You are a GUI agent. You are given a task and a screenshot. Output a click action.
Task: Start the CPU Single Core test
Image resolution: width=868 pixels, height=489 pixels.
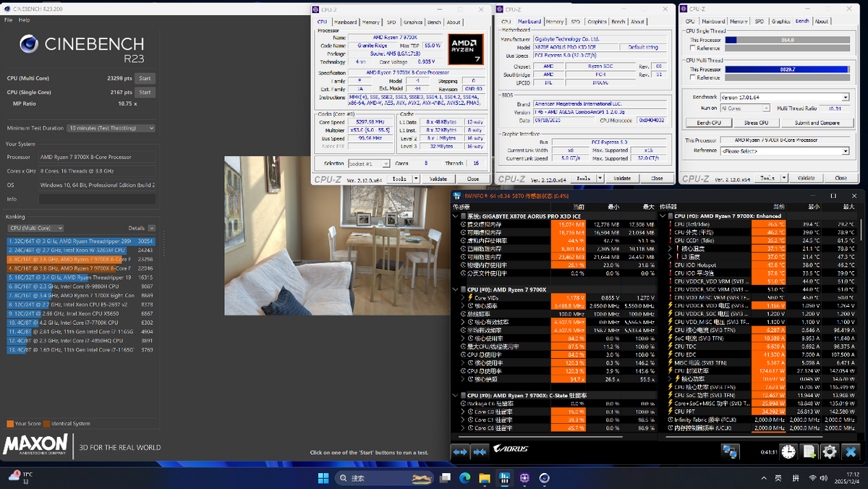click(145, 92)
